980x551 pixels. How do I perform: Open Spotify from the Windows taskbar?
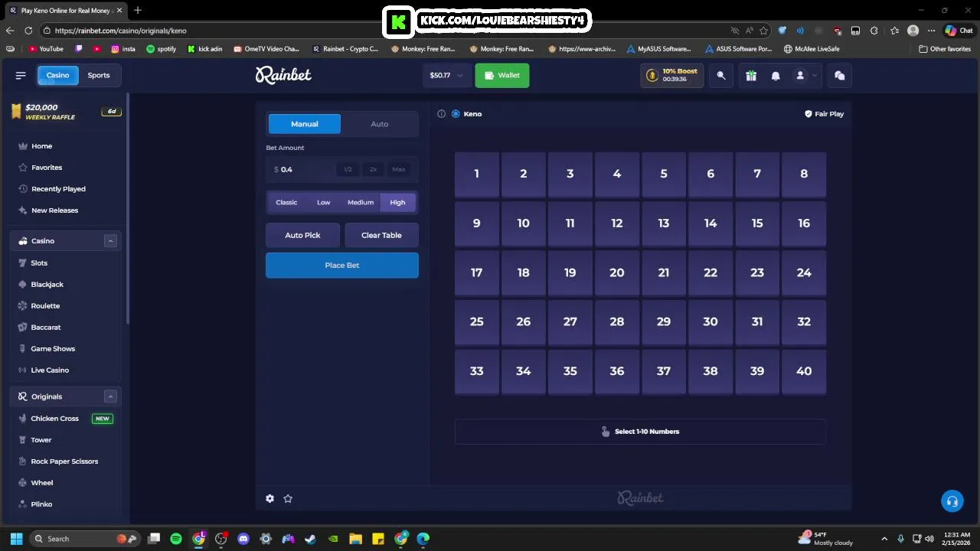(176, 539)
